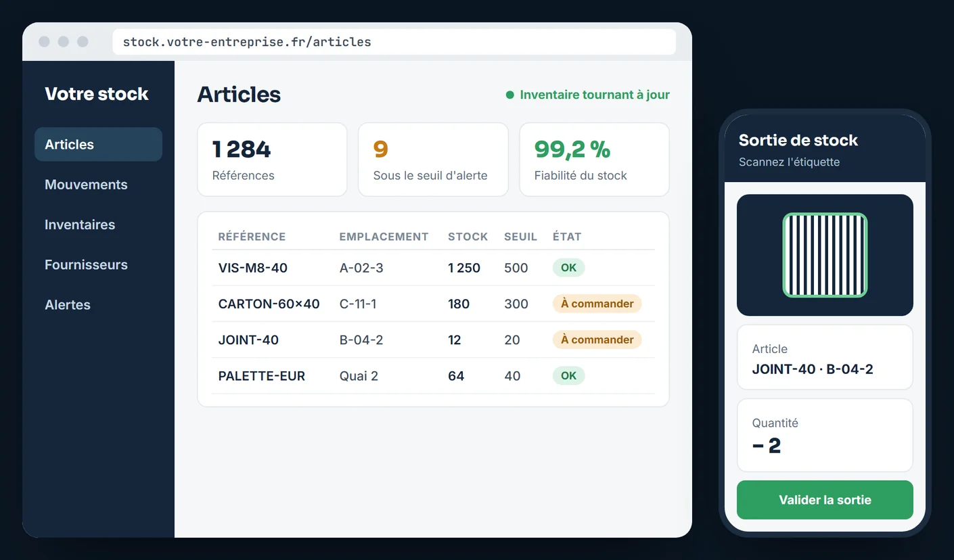Click the Articles page heading
This screenshot has height=560, width=954.
(239, 95)
